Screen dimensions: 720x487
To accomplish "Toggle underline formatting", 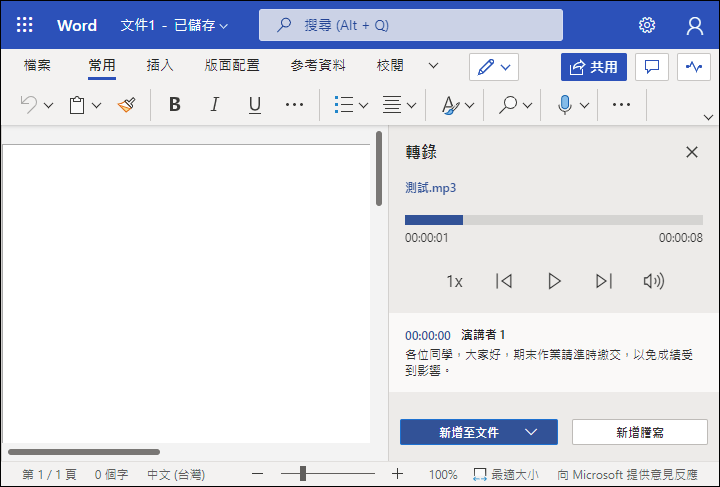I will pos(255,105).
